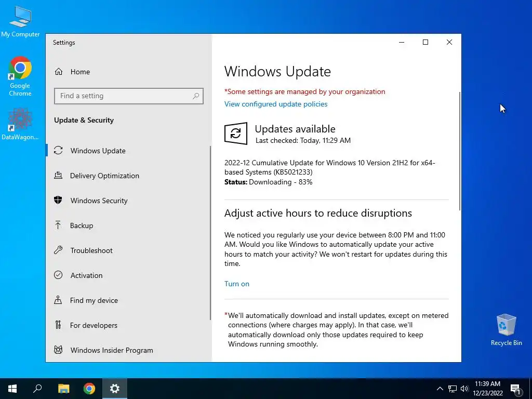
Task: Select the DataWagon desktop shortcut
Action: coord(20,124)
